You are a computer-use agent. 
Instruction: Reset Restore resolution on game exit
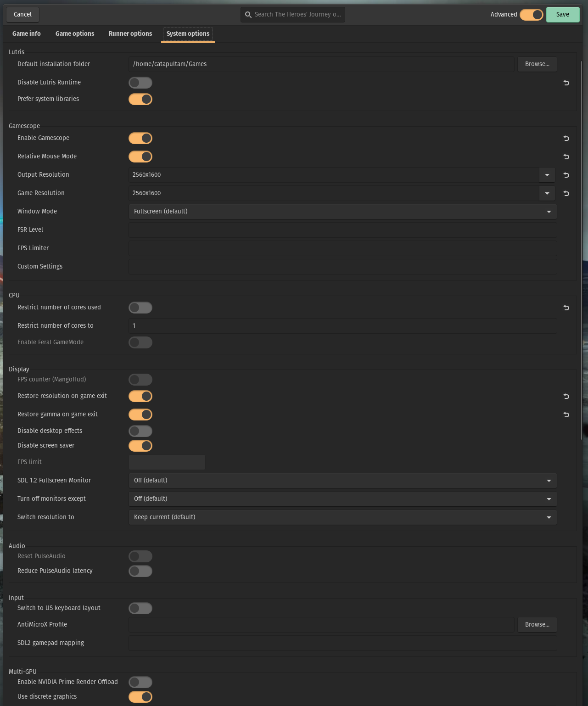[x=566, y=396]
